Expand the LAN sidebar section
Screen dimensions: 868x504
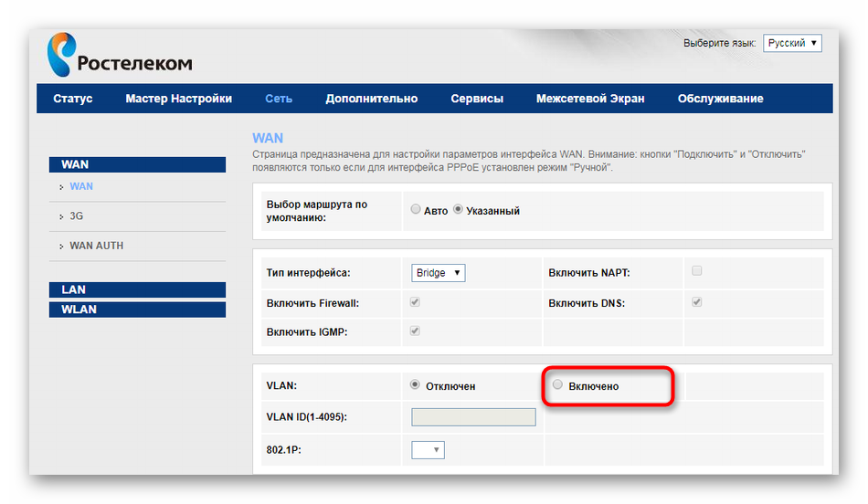pos(73,289)
